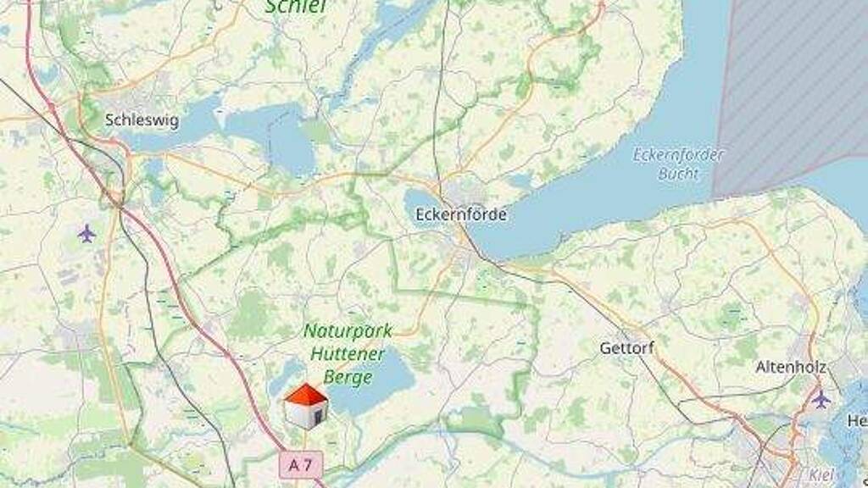The width and height of the screenshot is (868, 488).
Task: Click the Eckernförde town label
Action: 461,214
